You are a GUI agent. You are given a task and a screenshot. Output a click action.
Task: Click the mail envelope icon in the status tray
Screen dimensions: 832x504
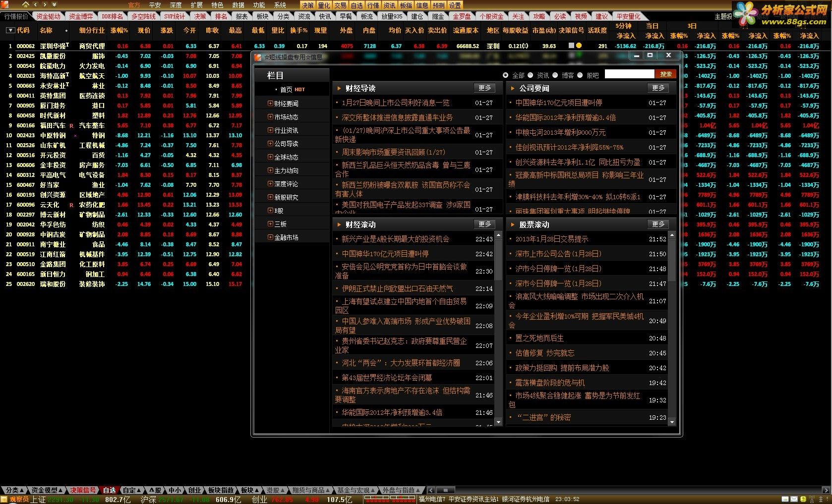tap(794, 500)
